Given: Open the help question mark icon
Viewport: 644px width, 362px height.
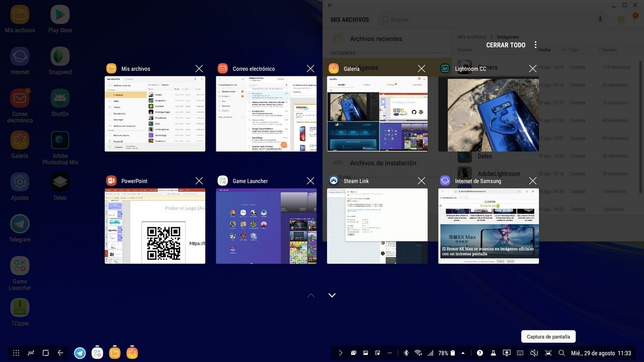Looking at the screenshot, I should point(480,353).
